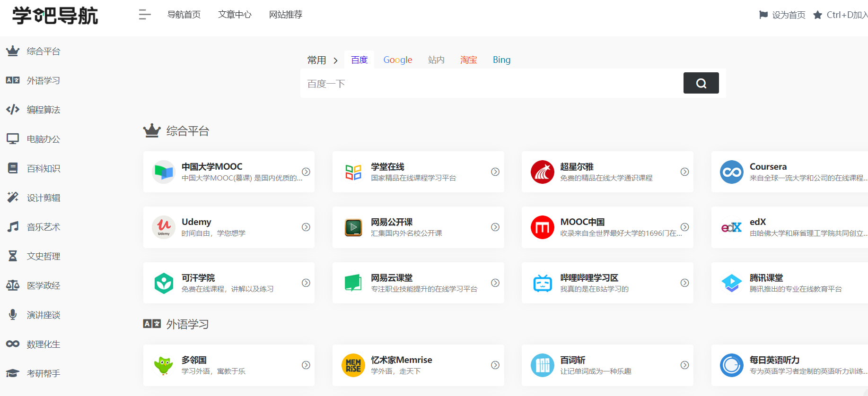Open 学堂在线 details arrow
This screenshot has width=868, height=396.
495,172
